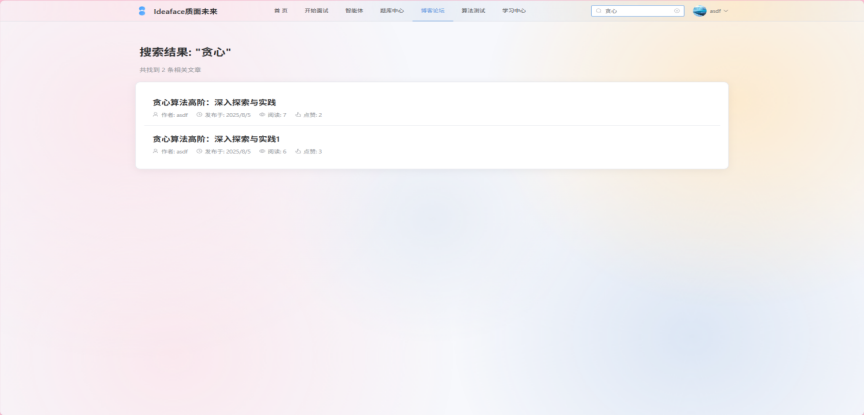Click the search magnifier icon
This screenshot has width=864, height=416.
coord(599,11)
